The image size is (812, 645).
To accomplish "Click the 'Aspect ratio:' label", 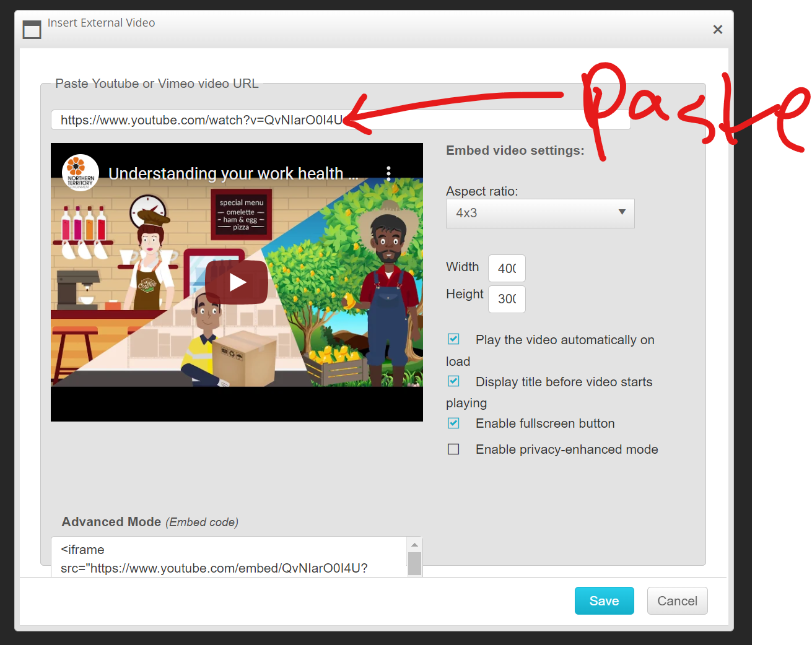I will click(482, 191).
